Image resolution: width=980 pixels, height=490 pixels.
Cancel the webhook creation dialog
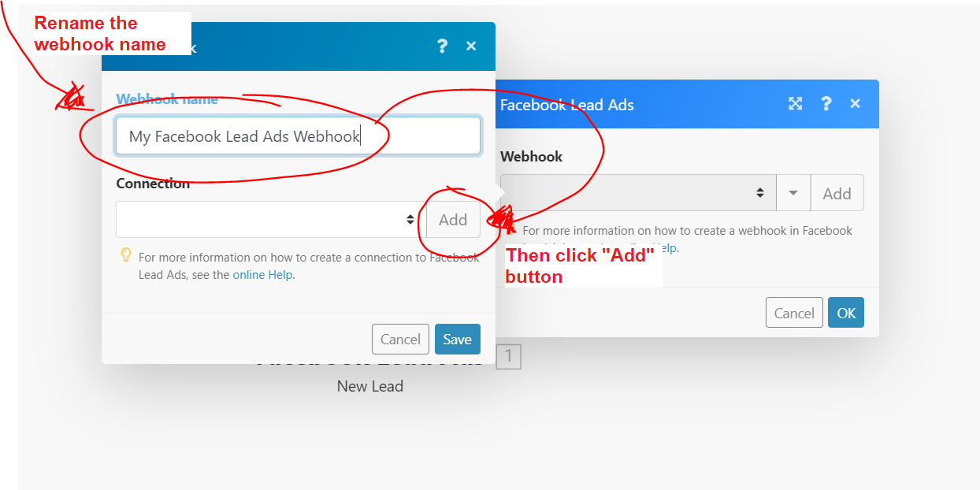400,340
